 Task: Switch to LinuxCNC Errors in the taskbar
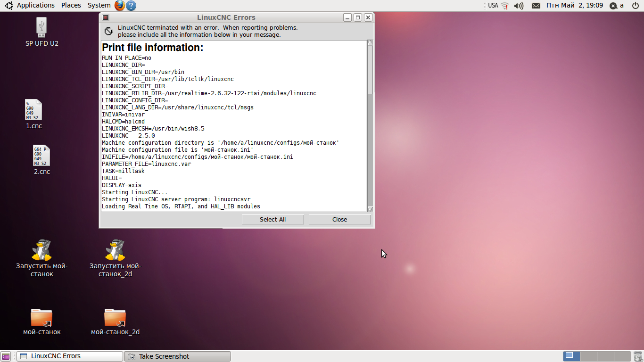pyautogui.click(x=69, y=356)
